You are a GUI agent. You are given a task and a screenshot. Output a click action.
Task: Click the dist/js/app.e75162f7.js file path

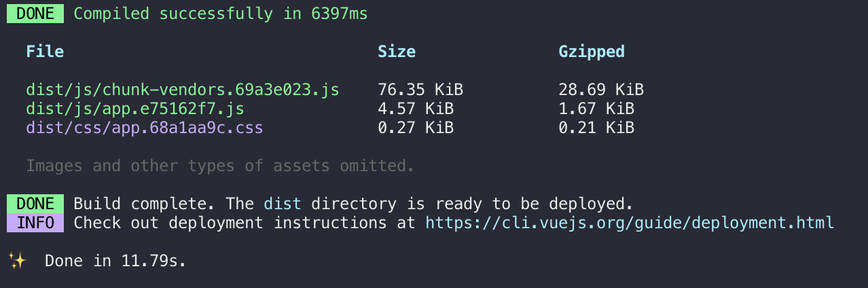(x=134, y=109)
